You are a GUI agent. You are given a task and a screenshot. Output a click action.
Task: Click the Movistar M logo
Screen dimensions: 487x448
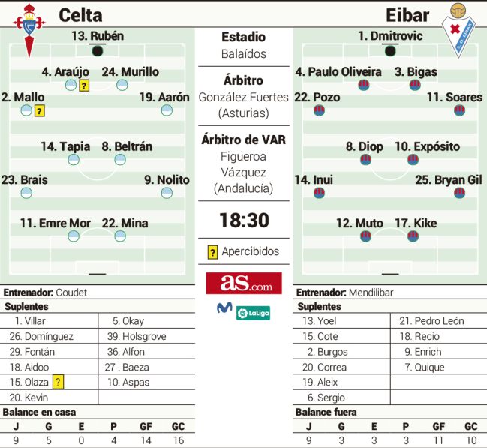click(x=224, y=308)
